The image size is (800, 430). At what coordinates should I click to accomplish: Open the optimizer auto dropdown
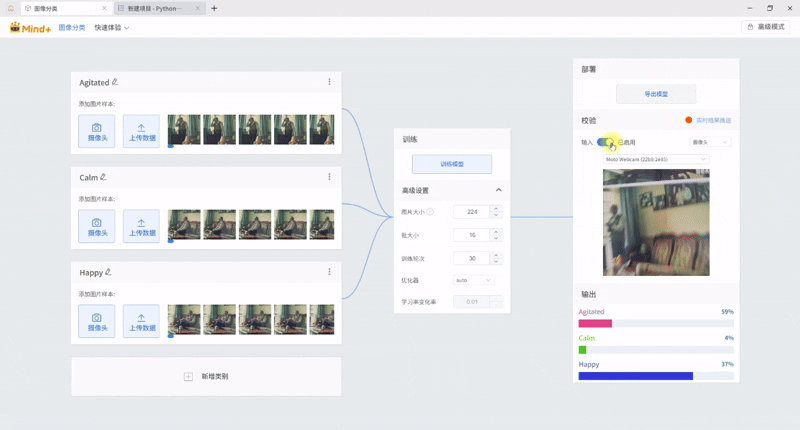(x=473, y=280)
